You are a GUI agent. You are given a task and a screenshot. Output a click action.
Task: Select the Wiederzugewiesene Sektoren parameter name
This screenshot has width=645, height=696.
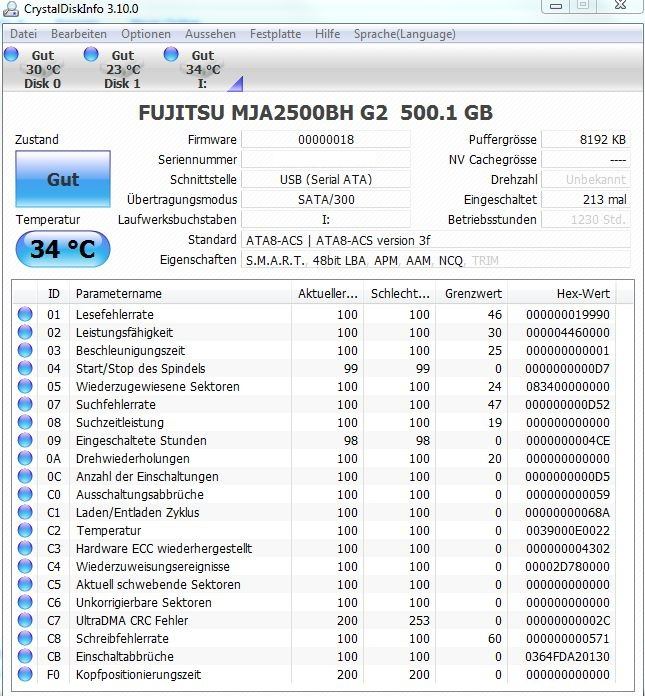158,387
